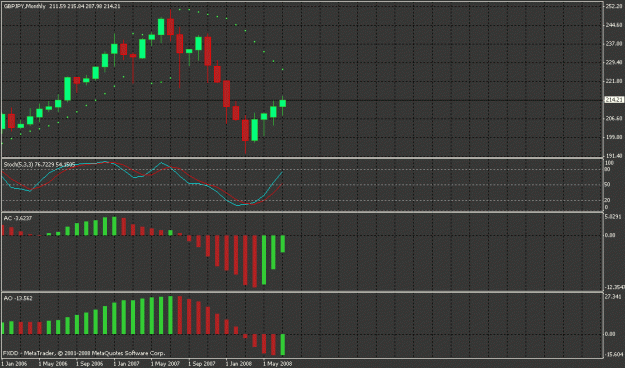Click the 1 Sep 2007 date label
625x368 pixels.
point(202,364)
